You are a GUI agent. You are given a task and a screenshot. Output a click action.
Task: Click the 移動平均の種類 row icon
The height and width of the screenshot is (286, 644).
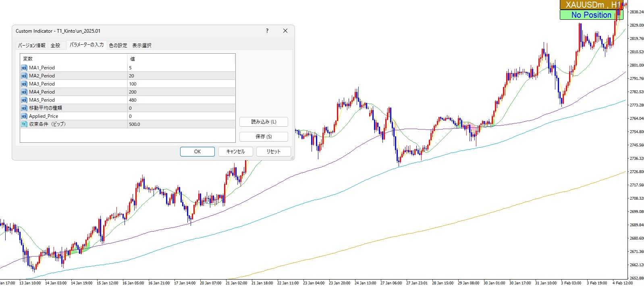(24, 108)
